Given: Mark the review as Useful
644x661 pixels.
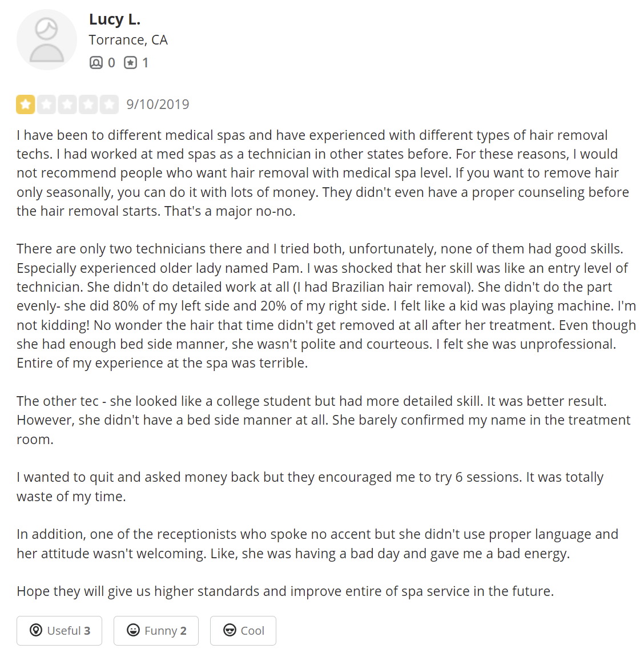Looking at the screenshot, I should click(59, 631).
